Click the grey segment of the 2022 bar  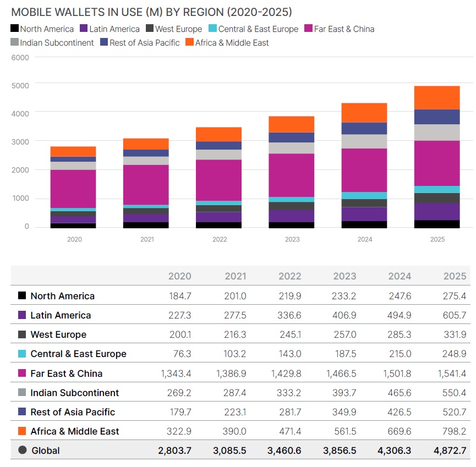(x=219, y=155)
